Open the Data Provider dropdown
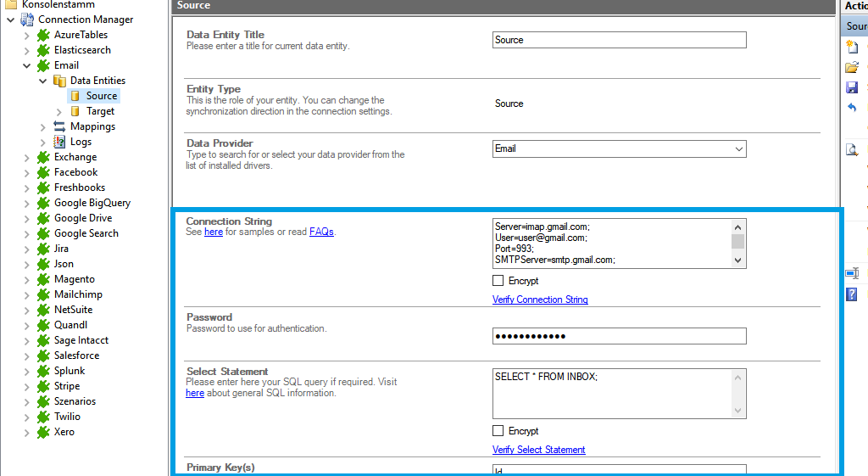Viewport: 868px width, 476px height. pos(738,149)
